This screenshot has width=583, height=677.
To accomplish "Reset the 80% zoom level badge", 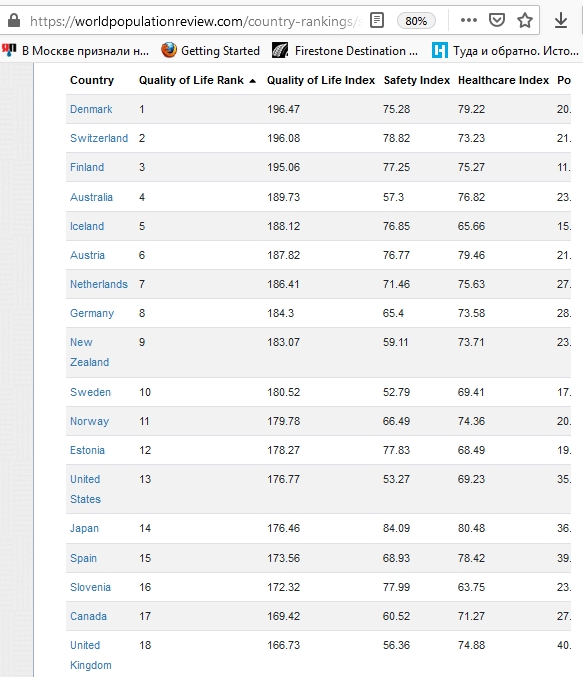I will click(x=416, y=21).
